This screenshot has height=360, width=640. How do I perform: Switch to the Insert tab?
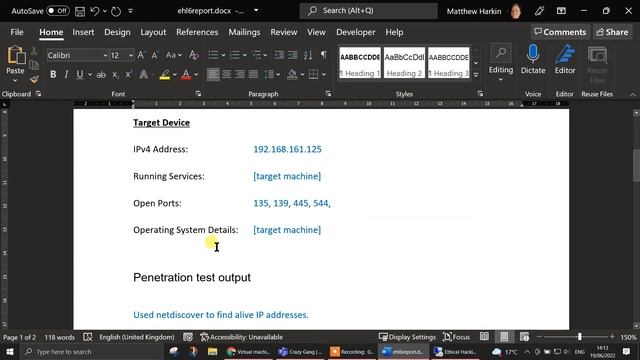click(x=83, y=32)
